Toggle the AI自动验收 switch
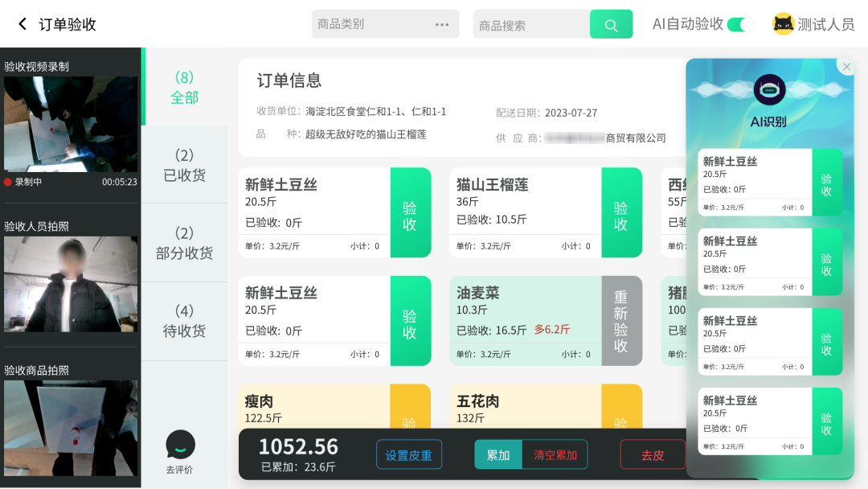The image size is (868, 489). tap(740, 24)
